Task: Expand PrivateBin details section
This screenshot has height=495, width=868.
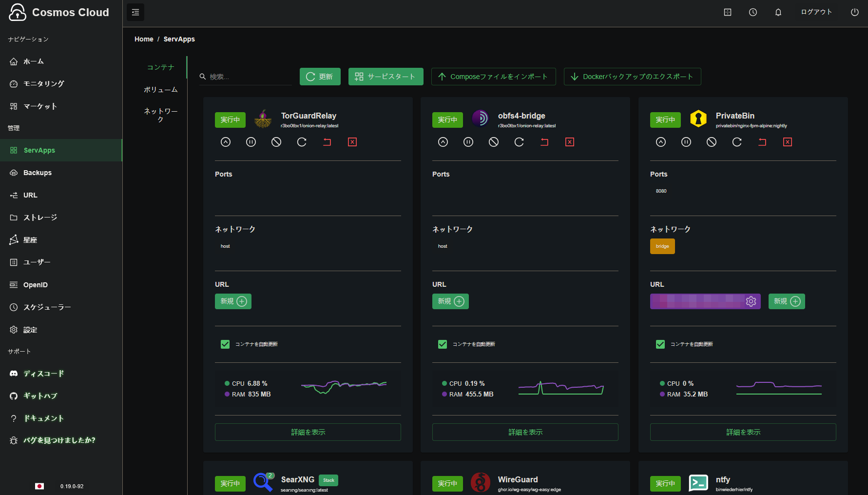Action: [x=743, y=432]
